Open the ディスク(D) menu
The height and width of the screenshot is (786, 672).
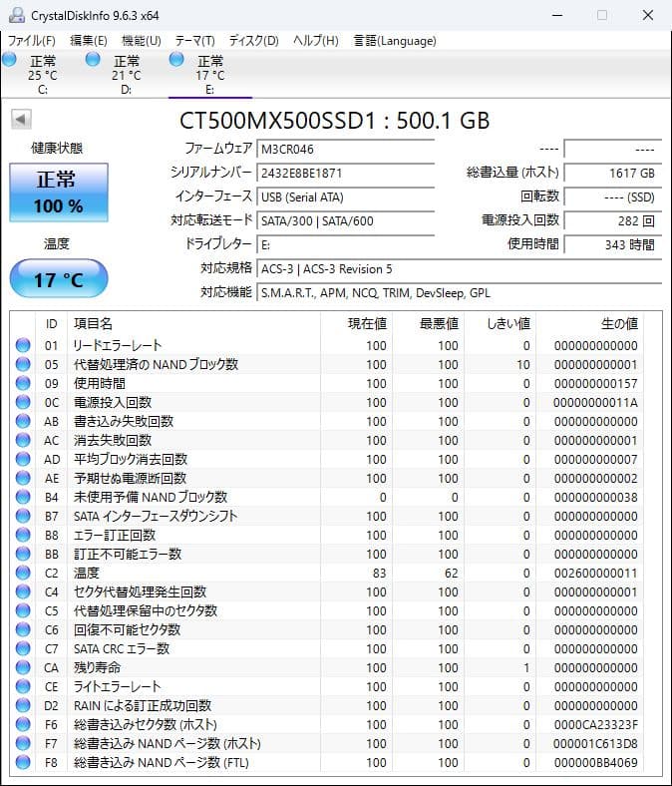pyautogui.click(x=253, y=41)
